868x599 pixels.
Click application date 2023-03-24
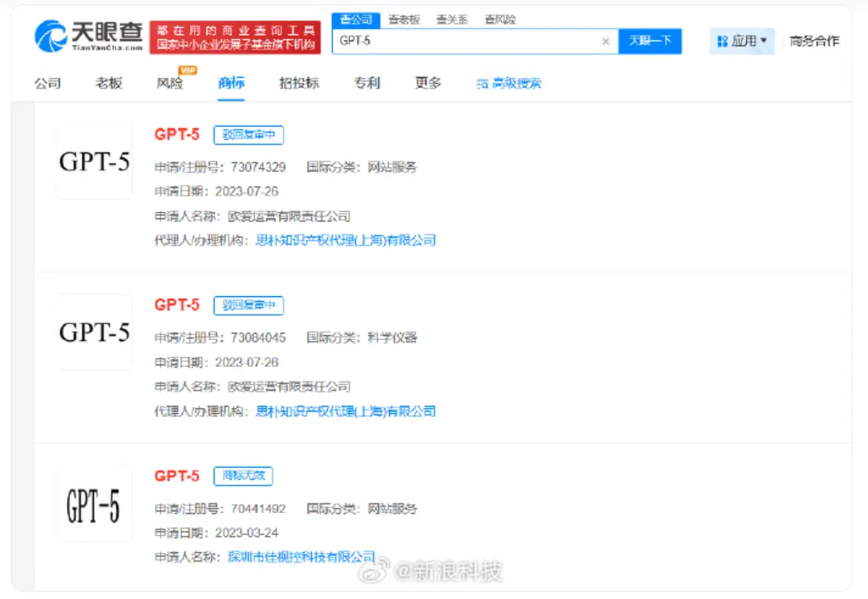(x=246, y=533)
